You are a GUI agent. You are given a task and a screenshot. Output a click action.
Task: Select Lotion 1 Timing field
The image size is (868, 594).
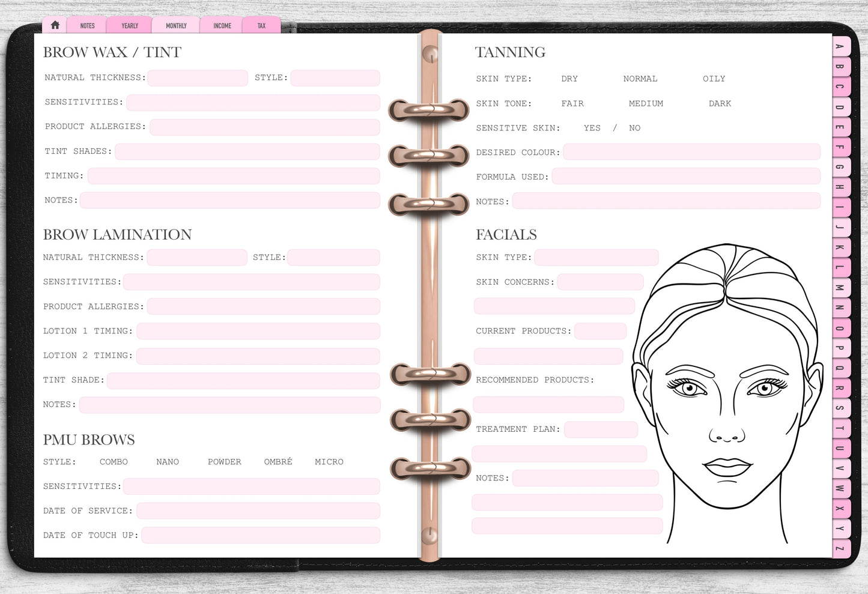[x=258, y=331]
